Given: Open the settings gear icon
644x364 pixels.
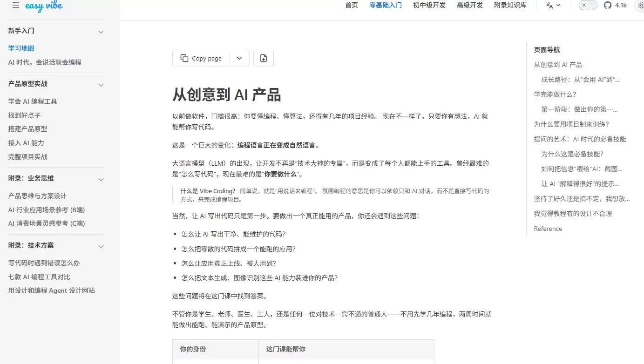Looking at the screenshot, I should click(640, 6).
